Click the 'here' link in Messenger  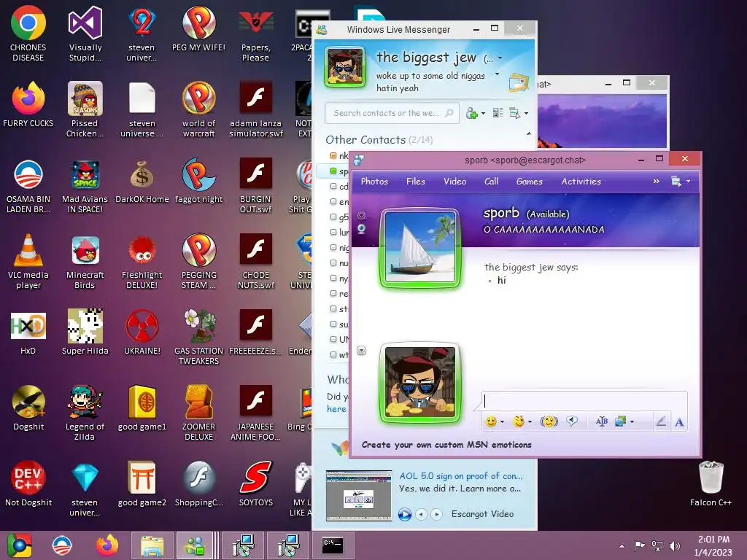337,409
